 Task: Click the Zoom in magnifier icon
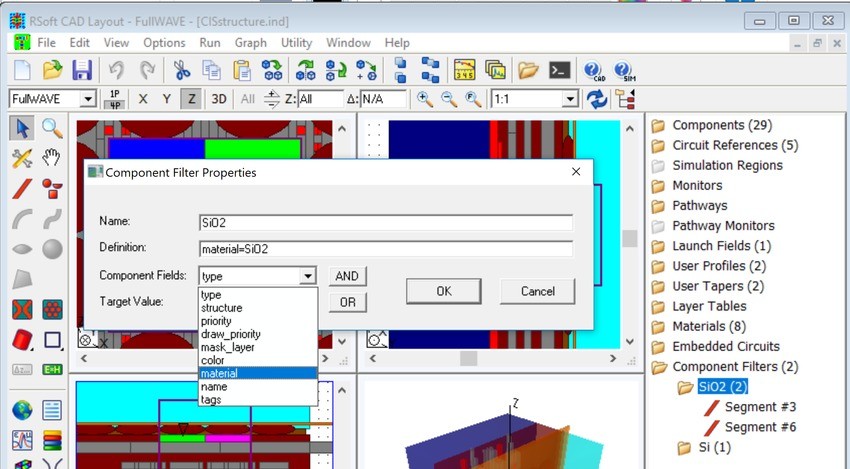click(x=424, y=99)
